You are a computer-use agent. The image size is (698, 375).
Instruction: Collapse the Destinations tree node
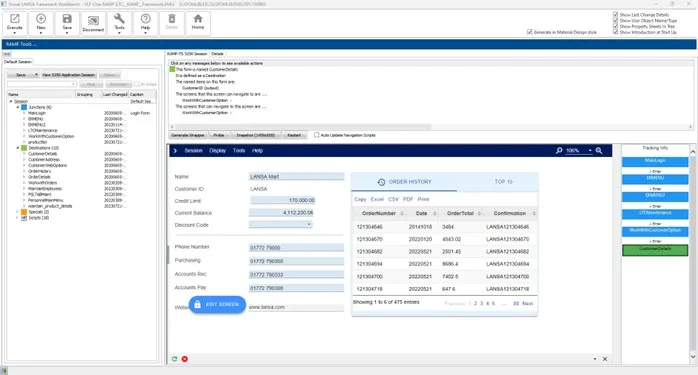click(x=18, y=148)
